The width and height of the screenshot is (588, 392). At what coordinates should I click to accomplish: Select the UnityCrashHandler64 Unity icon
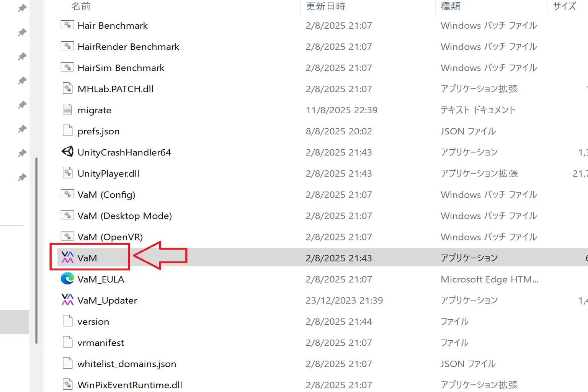click(67, 152)
